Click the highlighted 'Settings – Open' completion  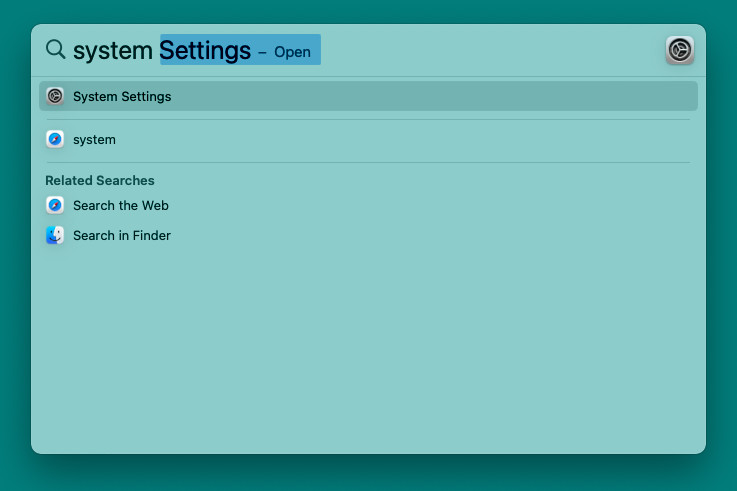240,50
